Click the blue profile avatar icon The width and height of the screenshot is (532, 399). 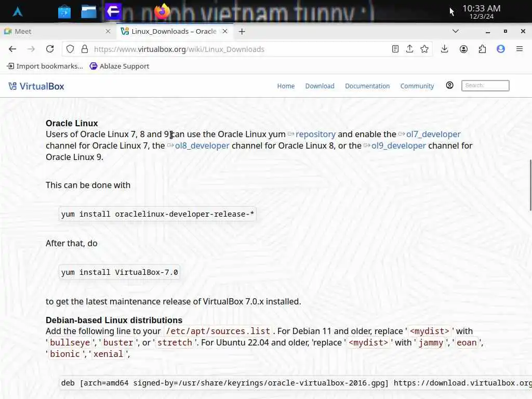click(x=501, y=49)
